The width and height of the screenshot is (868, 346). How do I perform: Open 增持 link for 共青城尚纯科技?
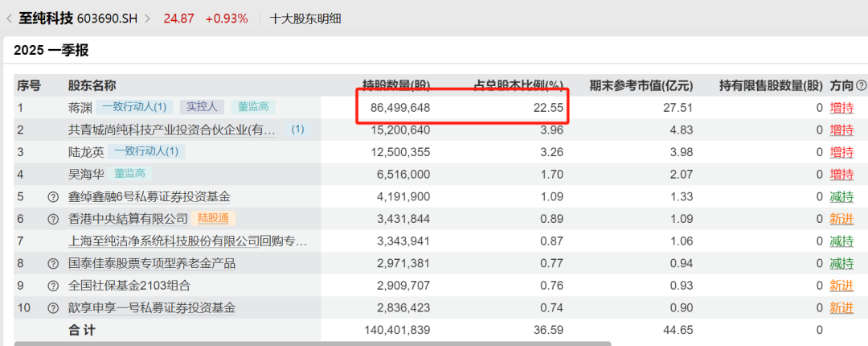click(841, 130)
